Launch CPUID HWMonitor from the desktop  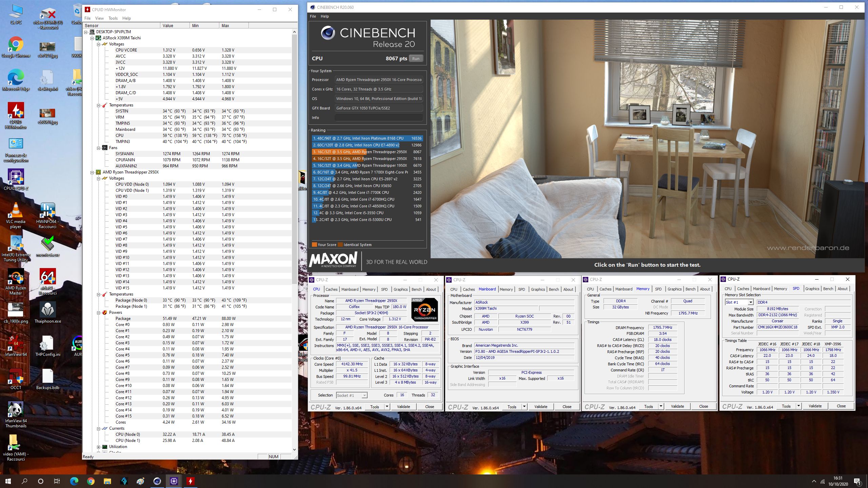tap(16, 116)
